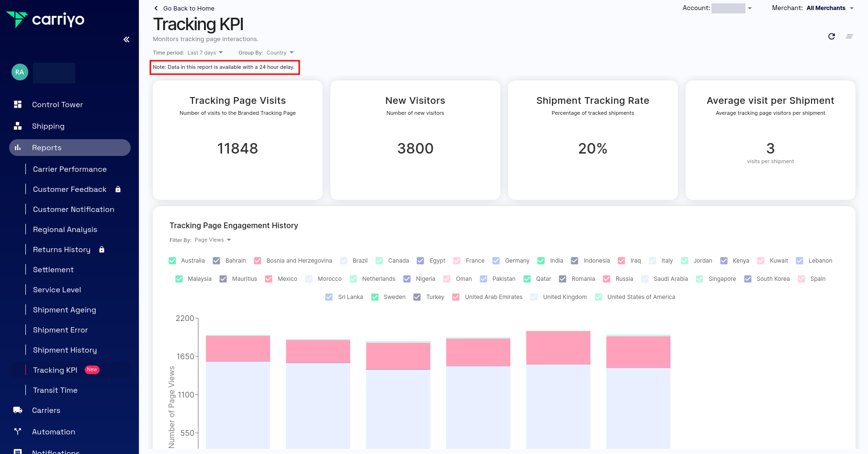Toggle the Qatar checkbox

point(527,279)
